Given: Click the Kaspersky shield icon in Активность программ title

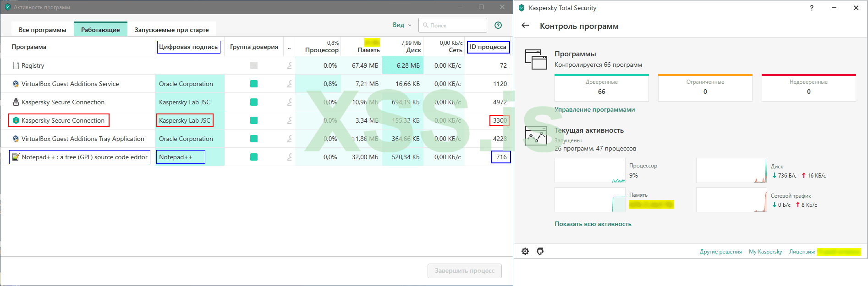Looking at the screenshot, I should tap(8, 7).
